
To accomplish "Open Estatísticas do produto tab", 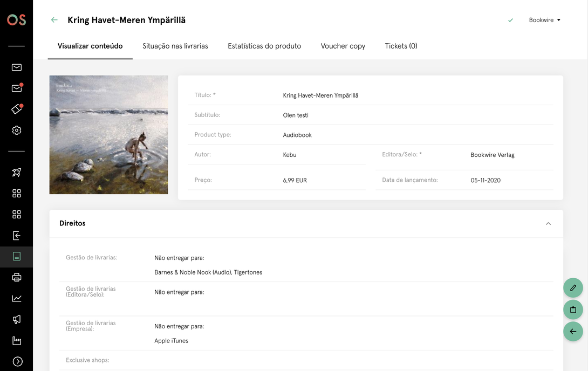I will pos(264,46).
